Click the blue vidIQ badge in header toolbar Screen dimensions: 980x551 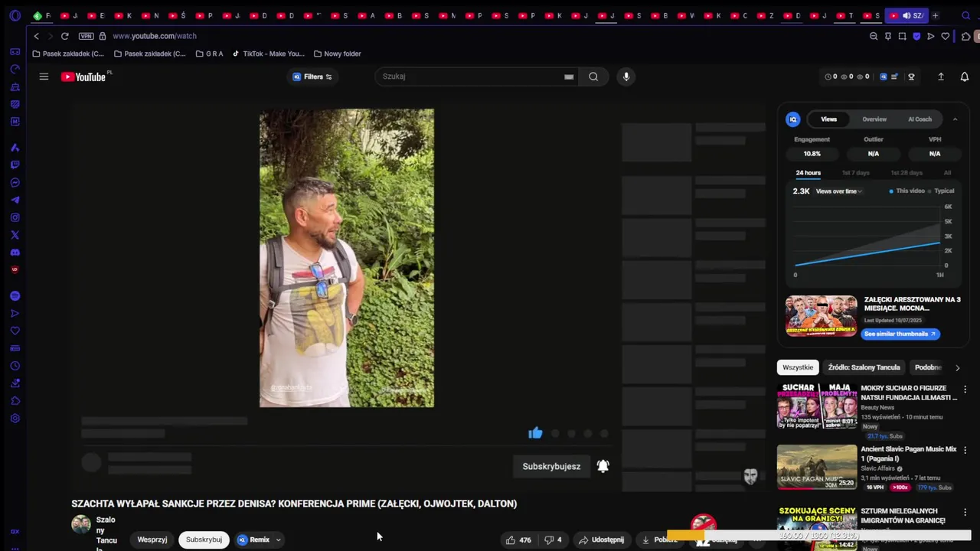click(884, 77)
